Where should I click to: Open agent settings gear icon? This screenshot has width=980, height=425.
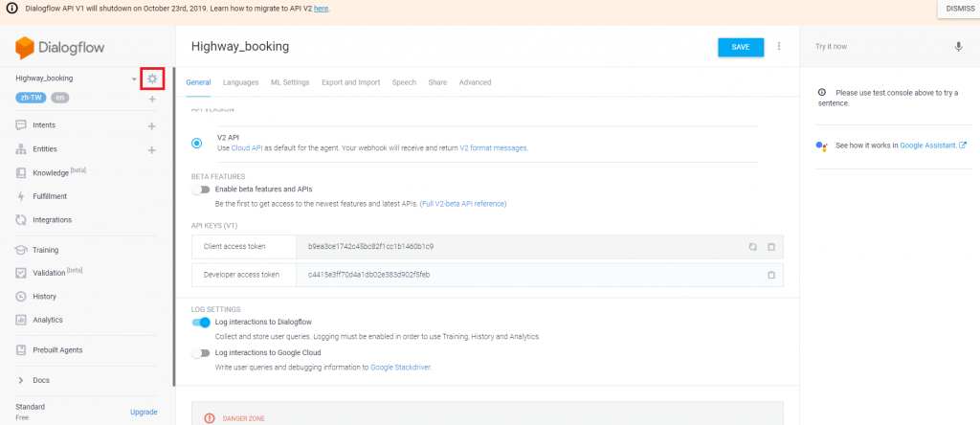[x=152, y=78]
